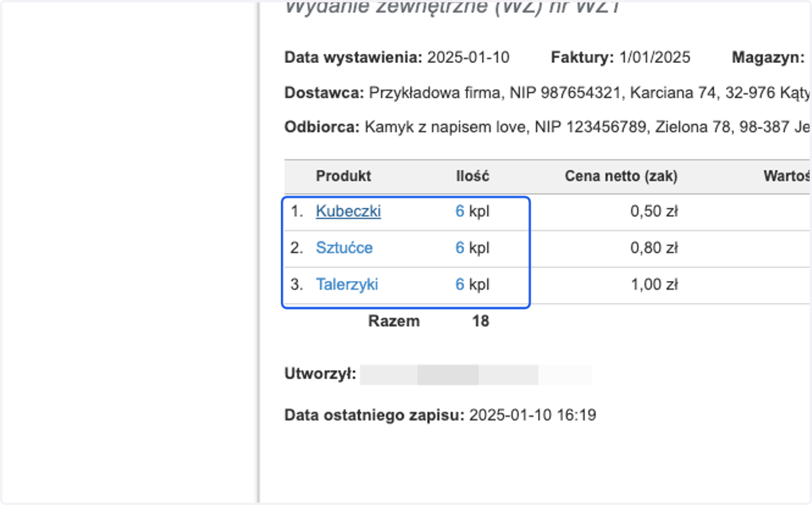Click row number 2. in the table
This screenshot has width=812, height=505.
click(297, 248)
